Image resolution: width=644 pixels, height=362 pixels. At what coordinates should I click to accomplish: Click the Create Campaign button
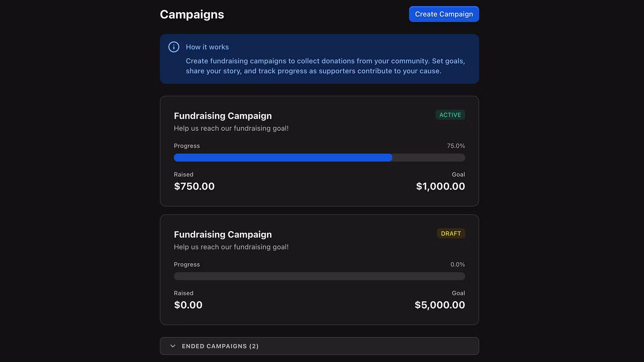444,14
